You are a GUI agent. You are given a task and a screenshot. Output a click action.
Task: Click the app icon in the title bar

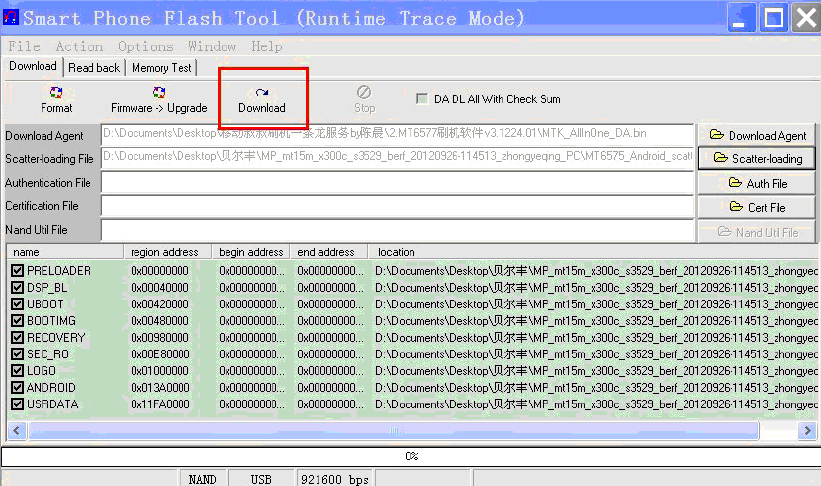click(x=11, y=18)
